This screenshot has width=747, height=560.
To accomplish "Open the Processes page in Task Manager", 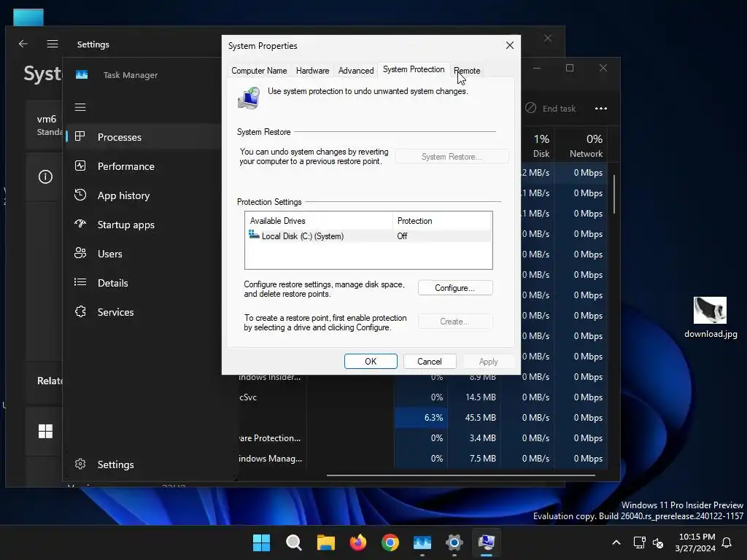I will tap(119, 137).
